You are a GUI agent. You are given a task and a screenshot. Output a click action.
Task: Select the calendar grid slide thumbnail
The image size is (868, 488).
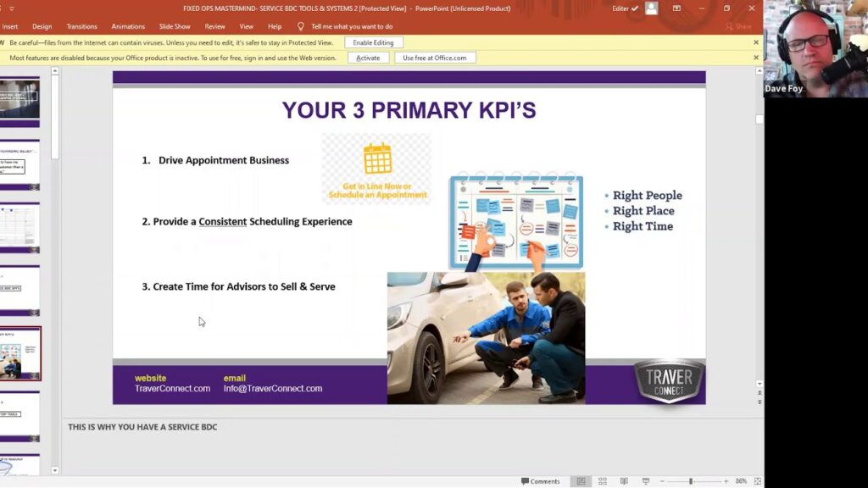[19, 226]
